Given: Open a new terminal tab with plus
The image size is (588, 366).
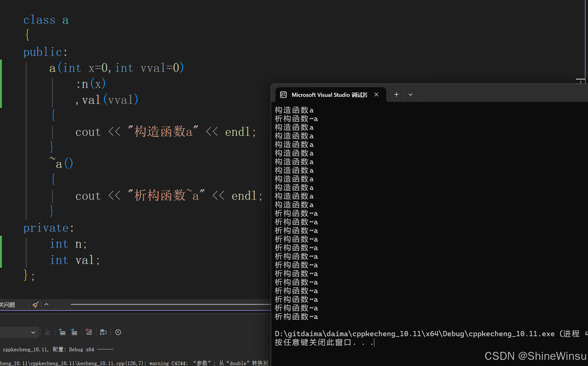Looking at the screenshot, I should [396, 95].
